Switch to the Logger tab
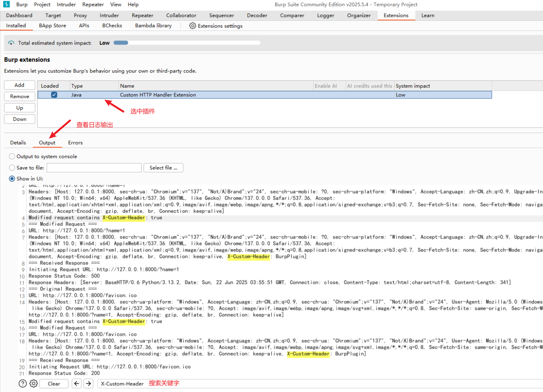543x392 pixels. point(326,15)
